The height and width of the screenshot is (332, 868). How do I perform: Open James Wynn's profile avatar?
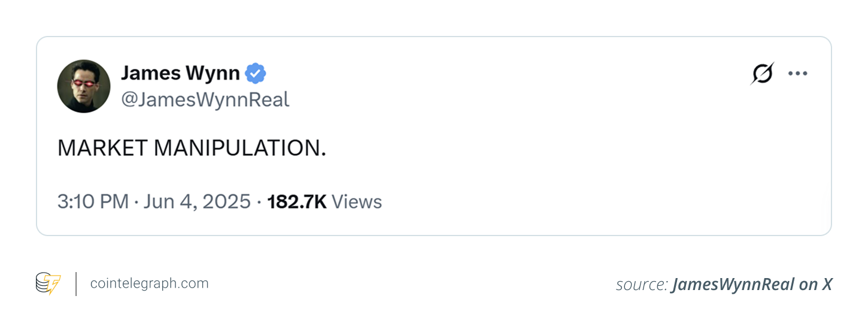click(x=84, y=86)
